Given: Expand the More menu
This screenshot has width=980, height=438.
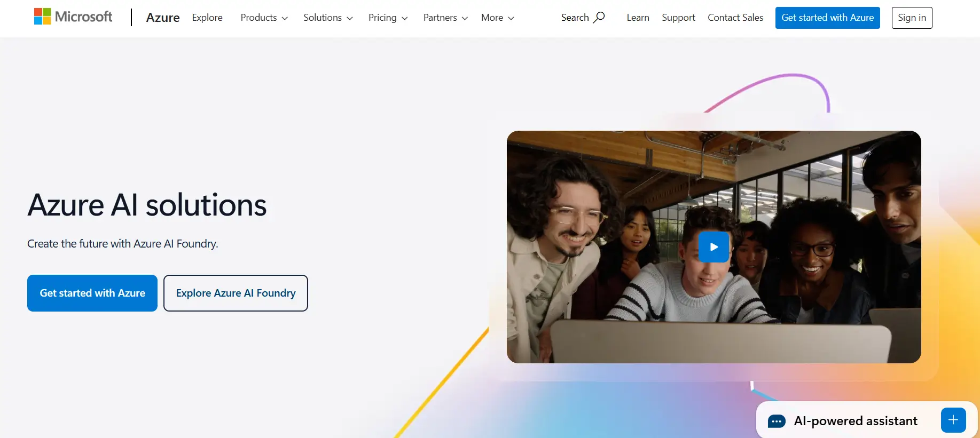Looking at the screenshot, I should pyautogui.click(x=497, y=18).
